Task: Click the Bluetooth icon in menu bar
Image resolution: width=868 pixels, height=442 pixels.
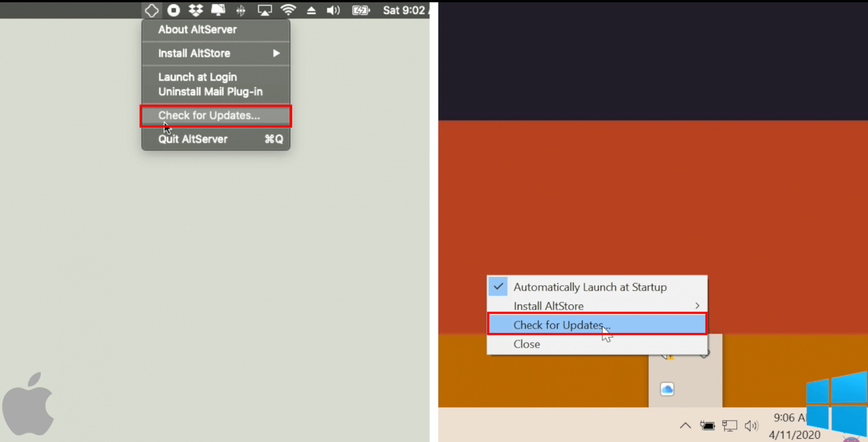Action: click(x=240, y=10)
